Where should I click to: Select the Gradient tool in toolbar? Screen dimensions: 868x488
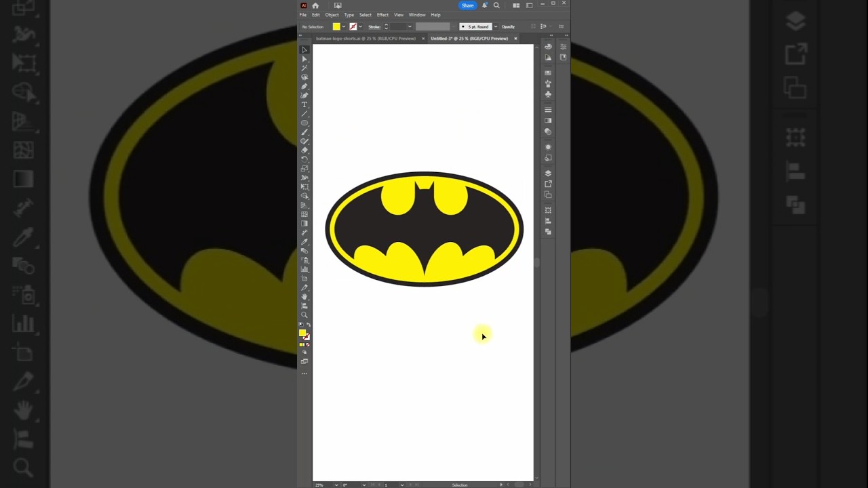click(x=304, y=224)
